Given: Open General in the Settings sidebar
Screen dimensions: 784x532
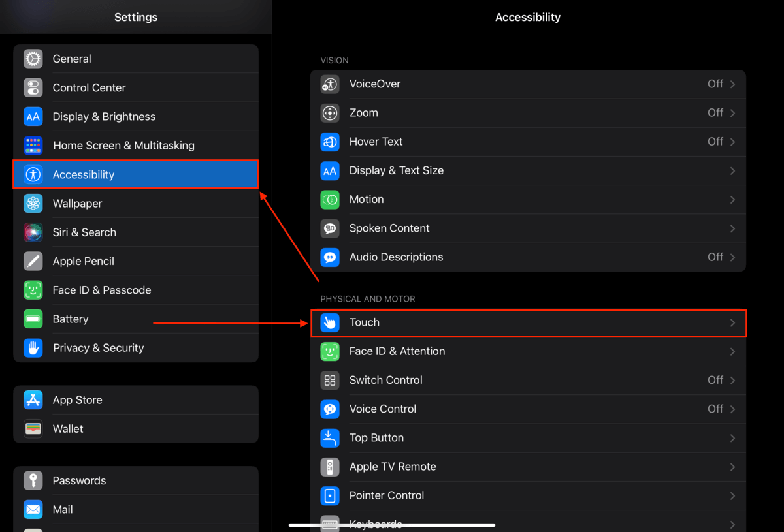Looking at the screenshot, I should 136,59.
